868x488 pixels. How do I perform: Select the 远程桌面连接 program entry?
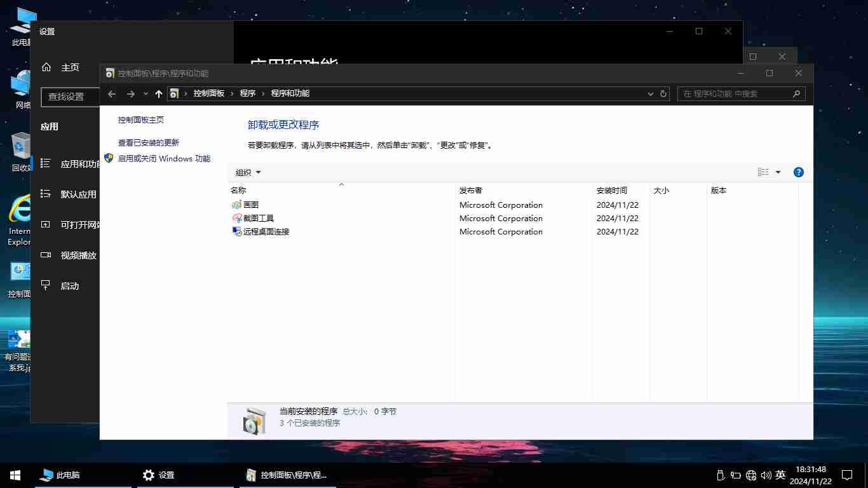(266, 232)
